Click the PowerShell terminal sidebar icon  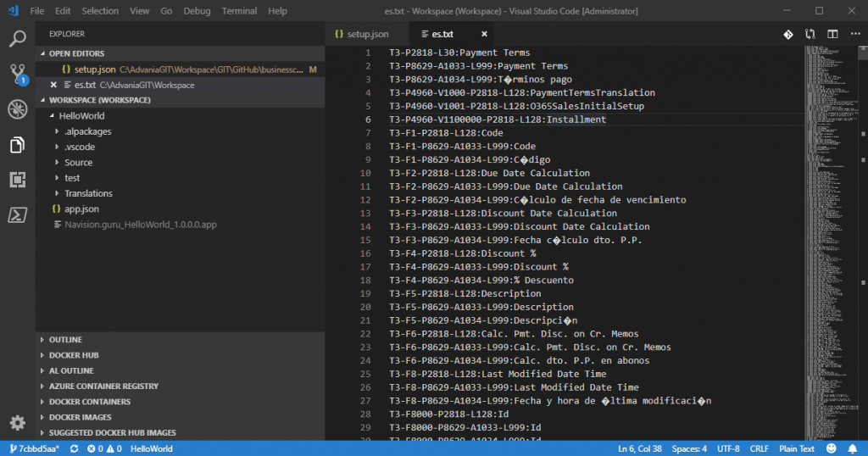[x=17, y=214]
